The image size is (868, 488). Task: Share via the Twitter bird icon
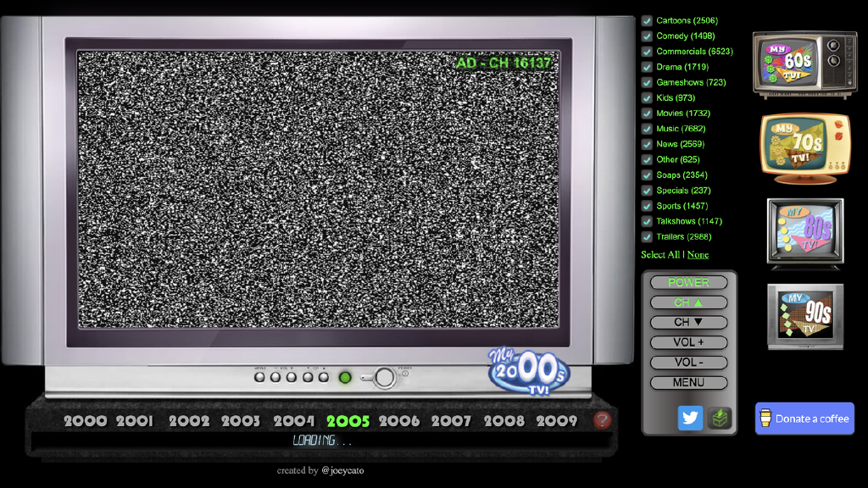690,418
